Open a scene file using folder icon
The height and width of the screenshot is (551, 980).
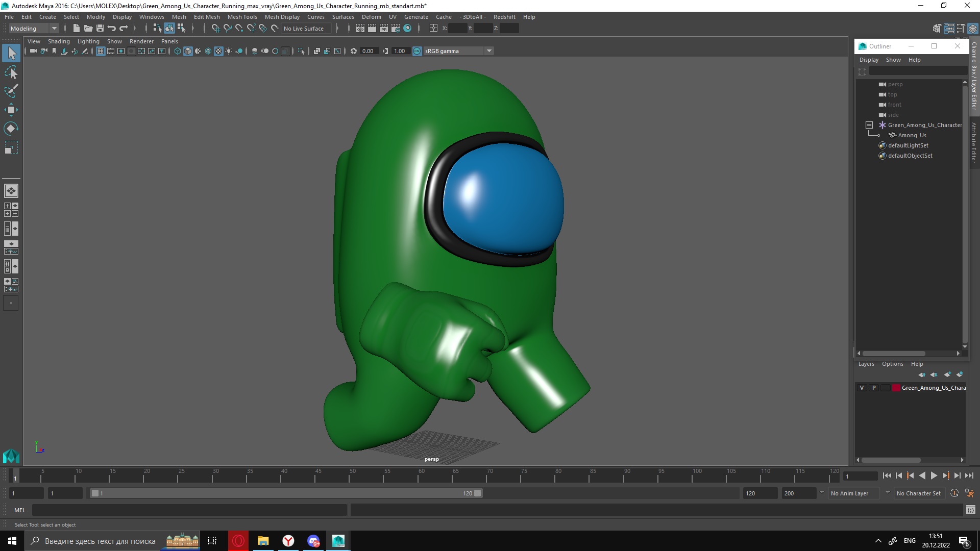pyautogui.click(x=88, y=29)
